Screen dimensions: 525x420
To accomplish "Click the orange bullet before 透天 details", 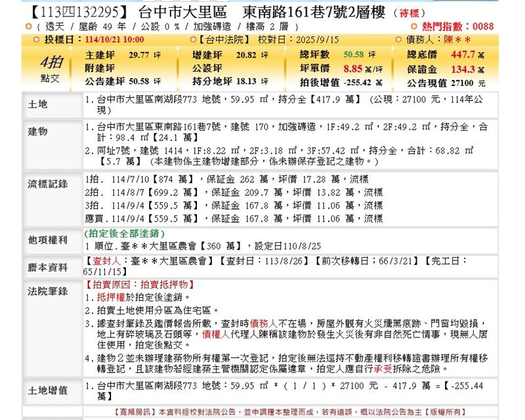I will click(28, 26).
